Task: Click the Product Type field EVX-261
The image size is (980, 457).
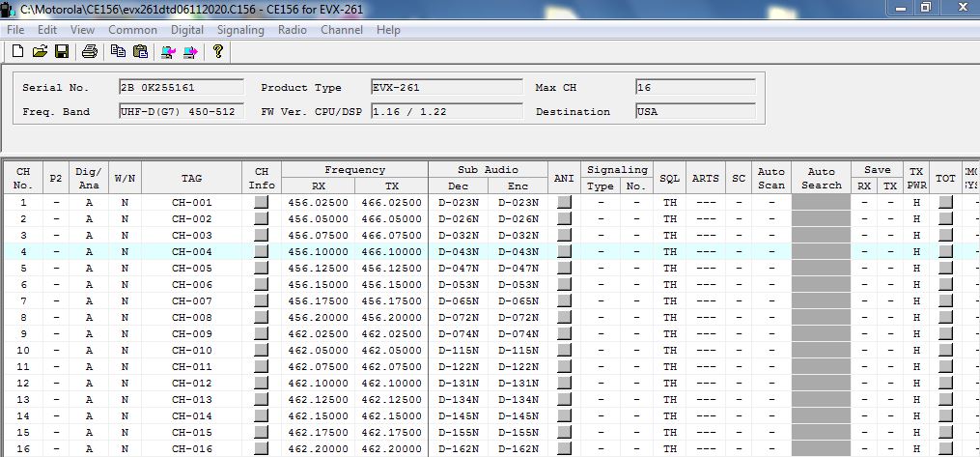Action: point(447,87)
